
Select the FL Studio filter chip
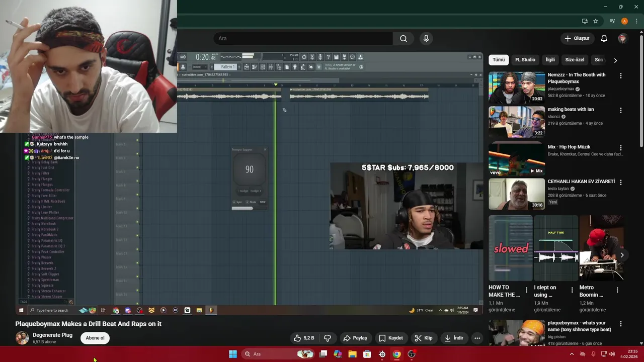[525, 60]
